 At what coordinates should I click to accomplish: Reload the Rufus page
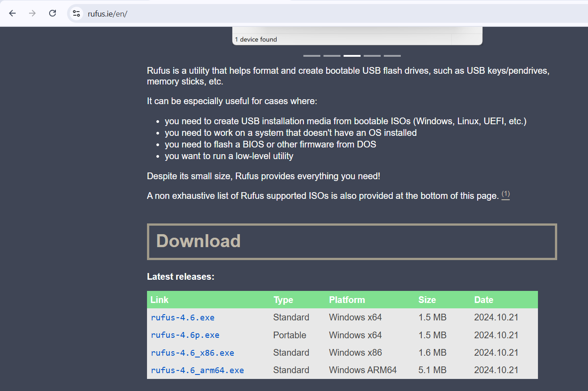point(52,13)
